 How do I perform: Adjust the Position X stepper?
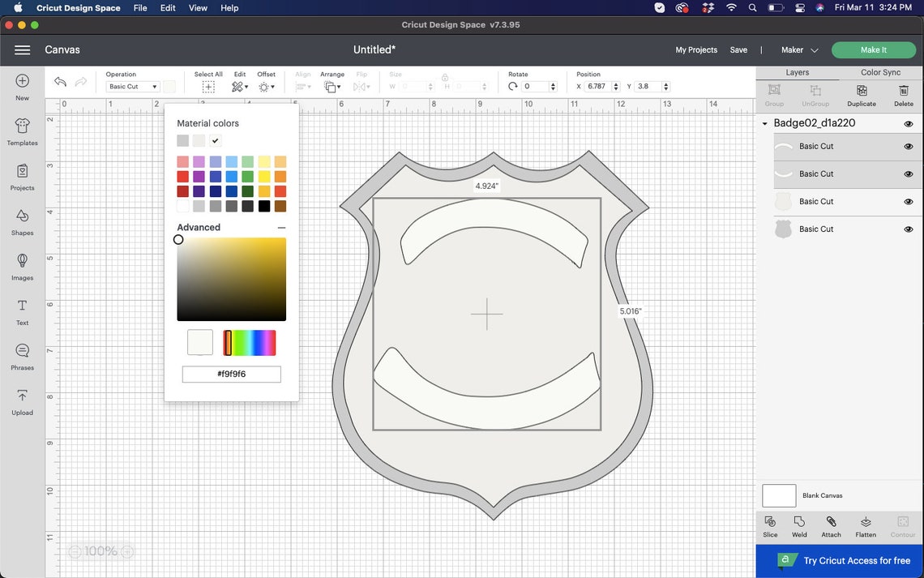pos(616,87)
